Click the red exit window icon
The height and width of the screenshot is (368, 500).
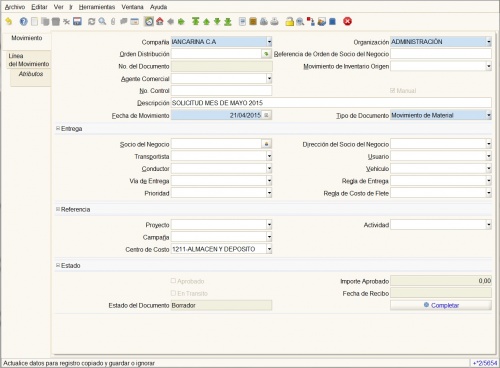point(347,22)
